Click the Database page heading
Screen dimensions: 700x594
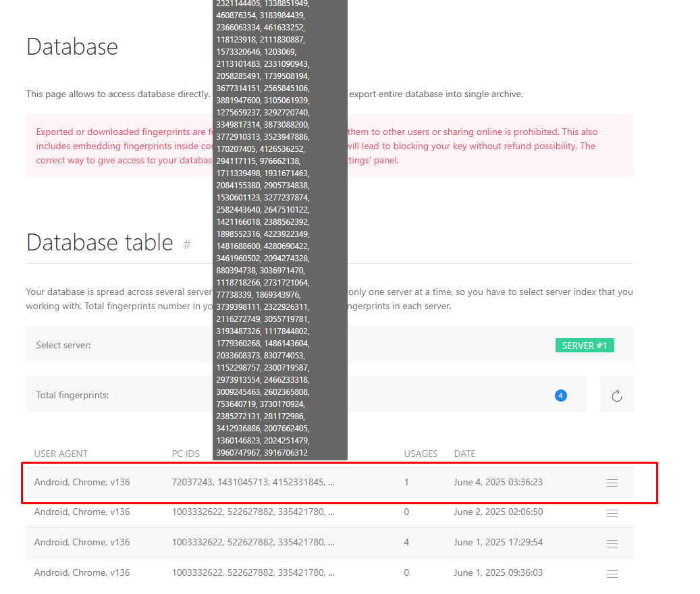click(72, 47)
